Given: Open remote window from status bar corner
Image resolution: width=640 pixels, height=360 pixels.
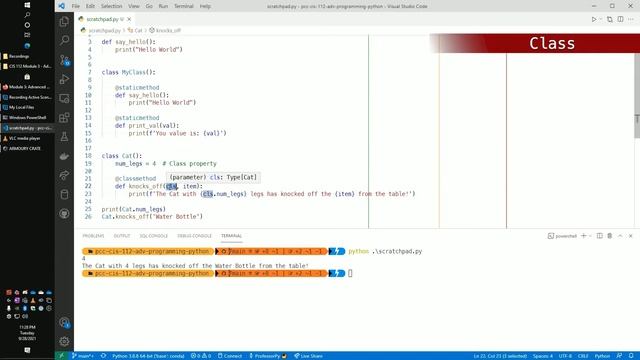Looking at the screenshot, I should [62, 356].
